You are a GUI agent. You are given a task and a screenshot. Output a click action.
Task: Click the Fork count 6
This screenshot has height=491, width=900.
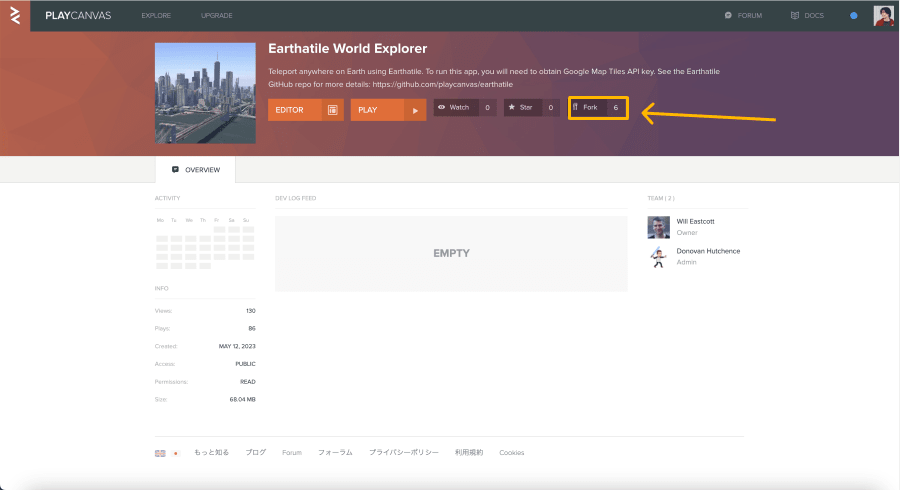tap(616, 107)
